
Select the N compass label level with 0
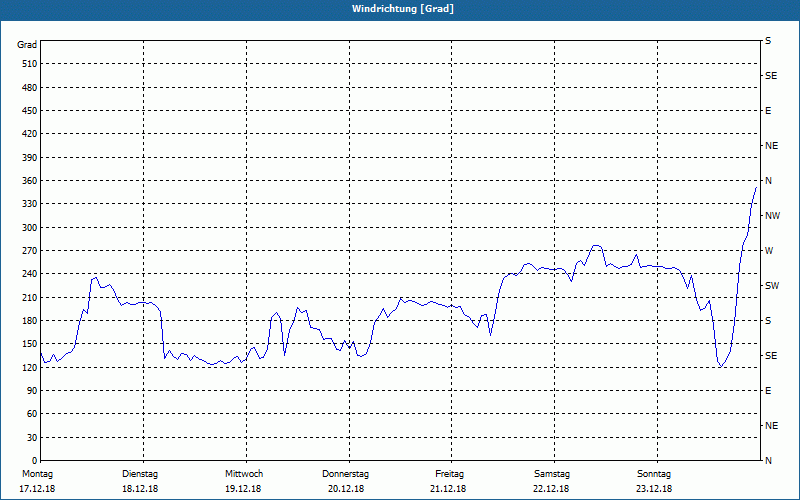click(769, 461)
